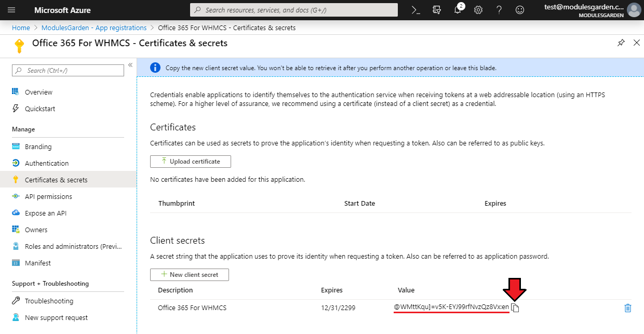Open the directory and subscription filter
This screenshot has height=334, width=644.
436,10
